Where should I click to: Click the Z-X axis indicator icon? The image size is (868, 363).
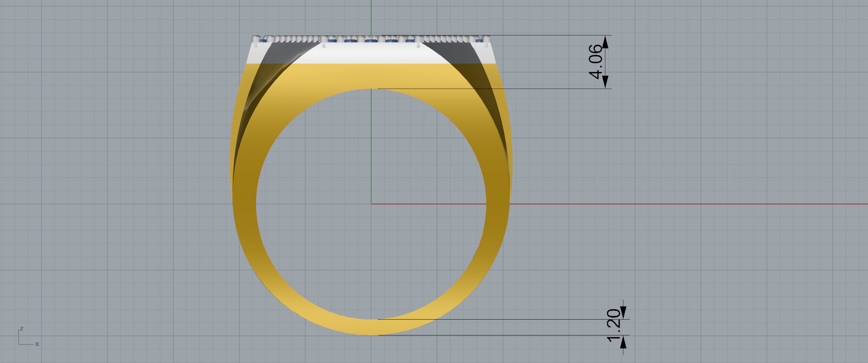pyautogui.click(x=28, y=336)
